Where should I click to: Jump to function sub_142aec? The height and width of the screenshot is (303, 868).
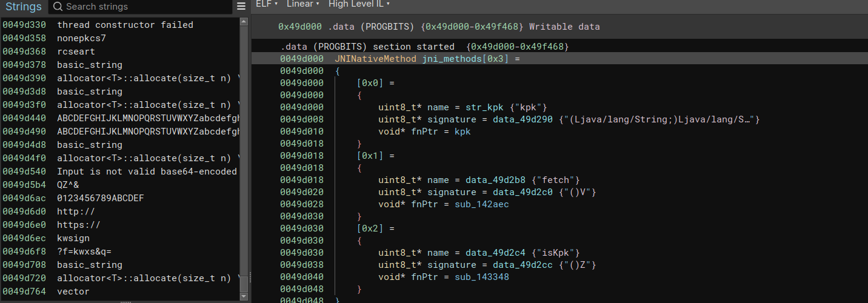(x=482, y=204)
